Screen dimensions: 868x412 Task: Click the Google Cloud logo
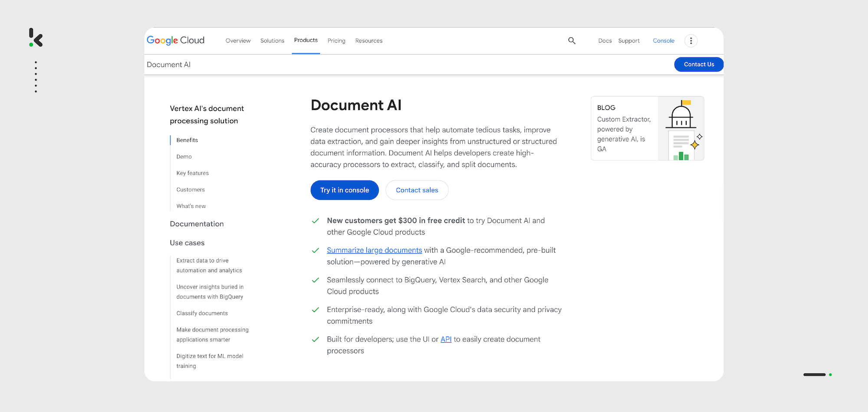tap(175, 40)
